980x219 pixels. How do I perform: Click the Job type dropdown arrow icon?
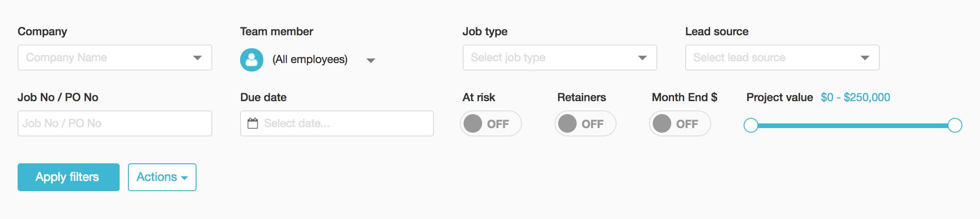643,58
